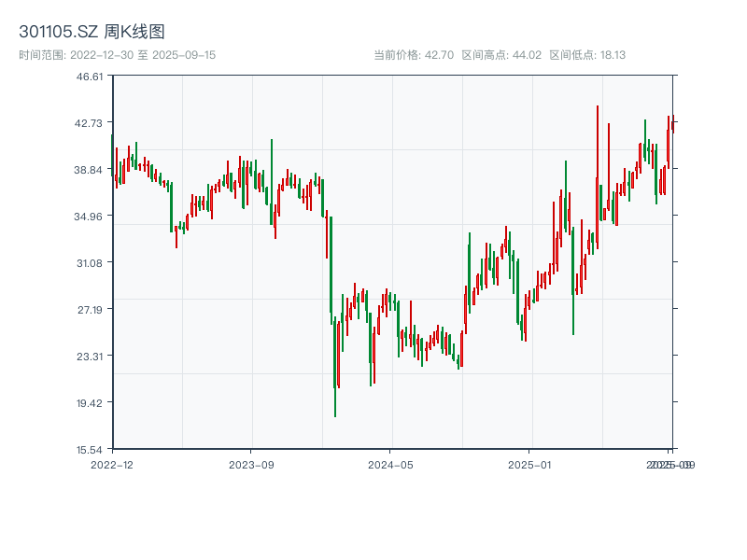The height and width of the screenshot is (560, 747).
Task: Click the chart title 301105.SZ 周K线图
Action: [92, 32]
